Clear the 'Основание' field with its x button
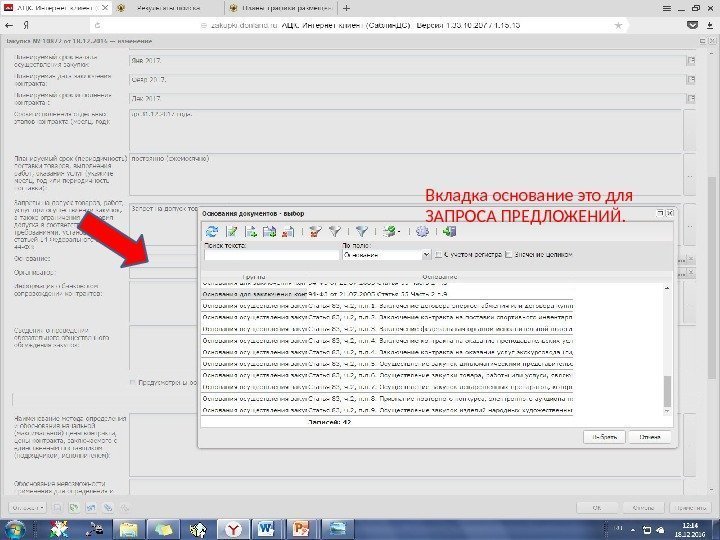 point(691,260)
